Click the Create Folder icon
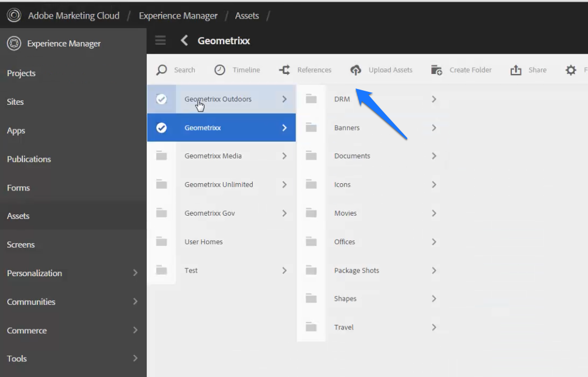This screenshot has height=377, width=588. (x=436, y=69)
